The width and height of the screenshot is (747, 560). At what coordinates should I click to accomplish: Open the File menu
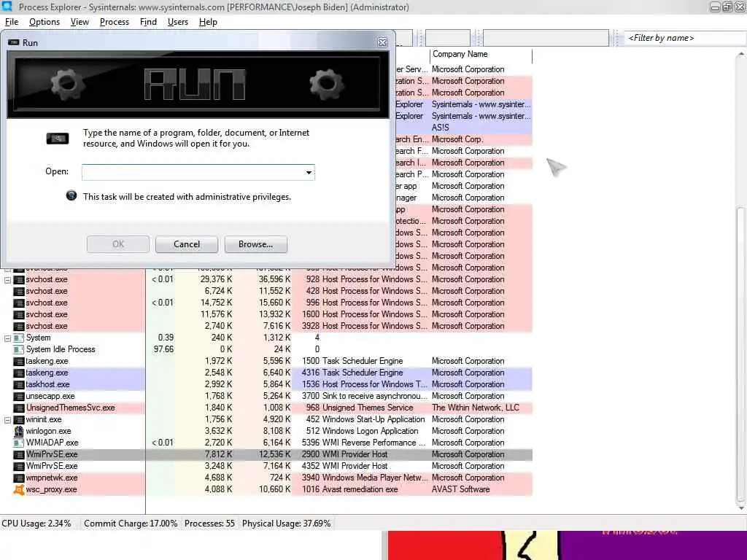tap(12, 22)
